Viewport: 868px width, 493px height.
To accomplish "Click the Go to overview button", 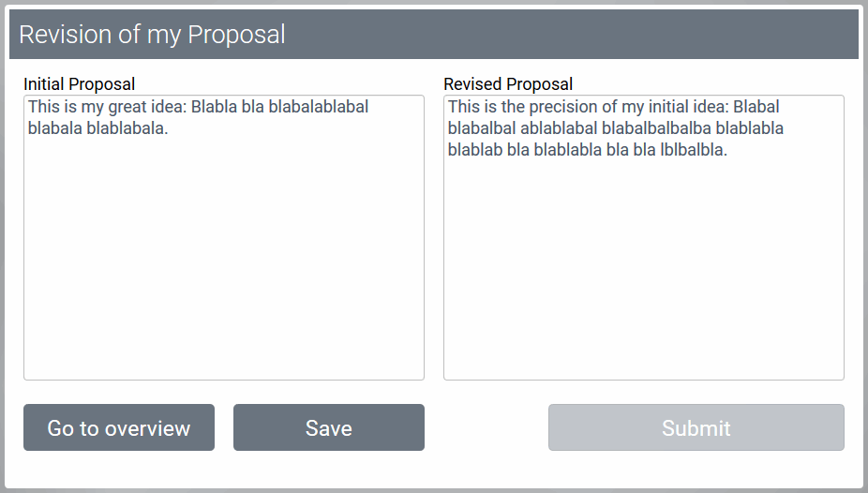I will 119,428.
